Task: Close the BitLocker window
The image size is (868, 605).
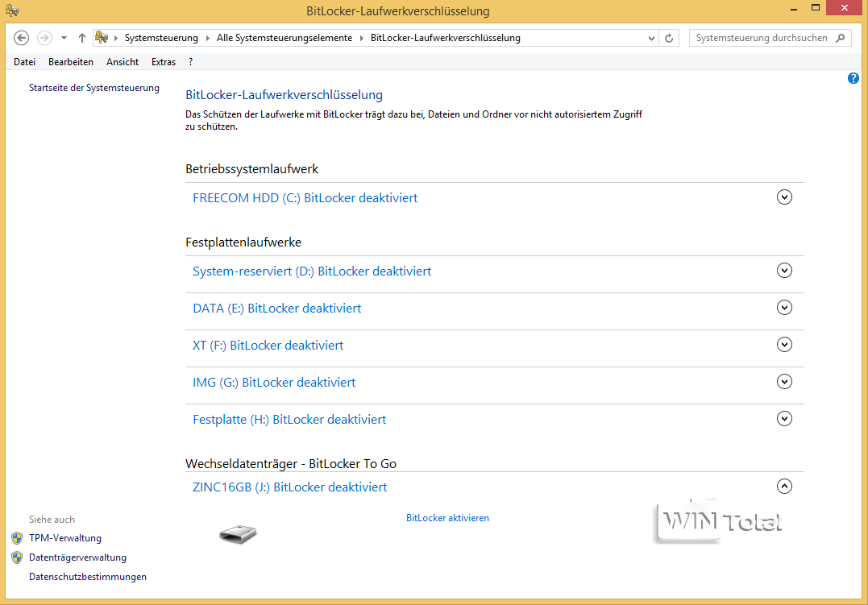Action: (x=844, y=8)
